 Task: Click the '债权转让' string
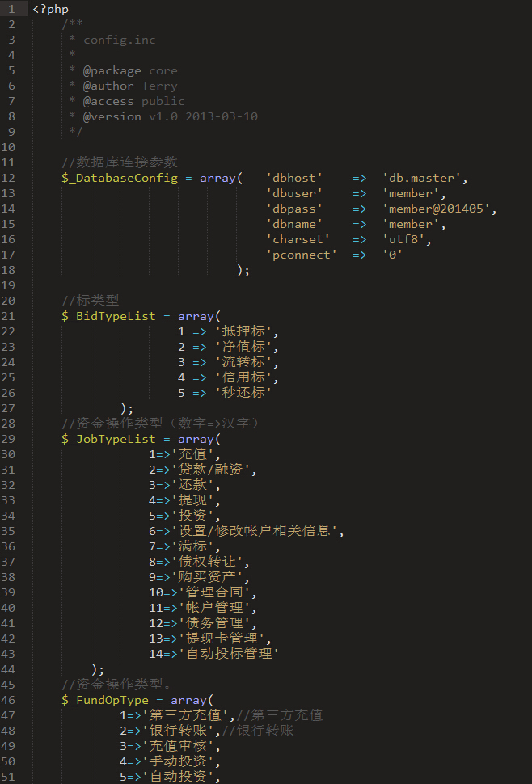(207, 562)
